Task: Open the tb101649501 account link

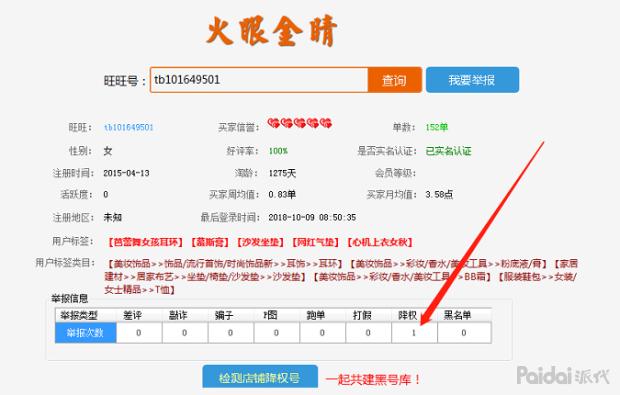Action: pyautogui.click(x=129, y=127)
